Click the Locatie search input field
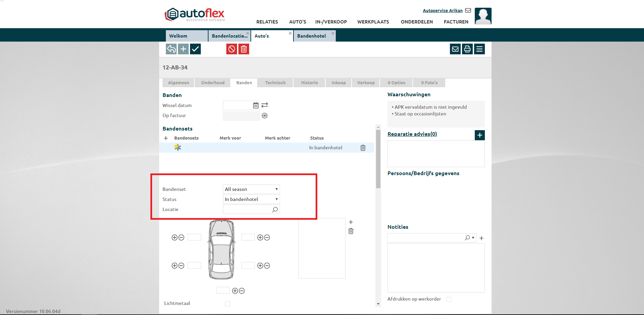 247,209
